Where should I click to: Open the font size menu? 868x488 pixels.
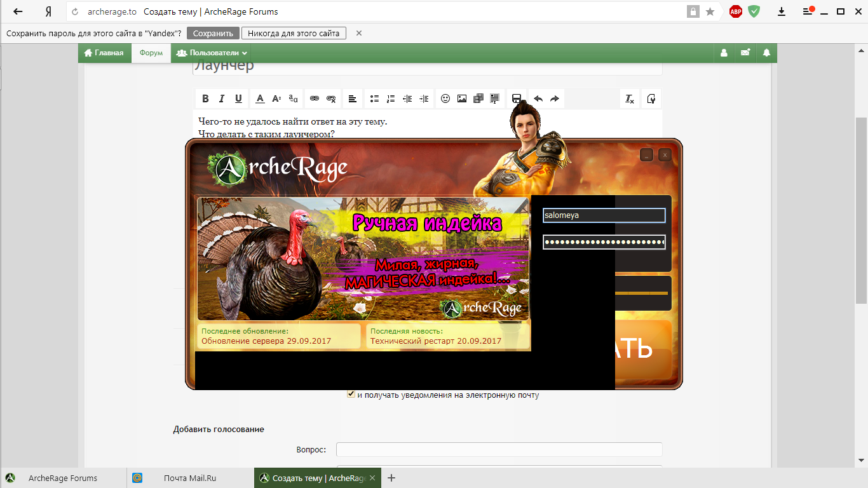(276, 98)
